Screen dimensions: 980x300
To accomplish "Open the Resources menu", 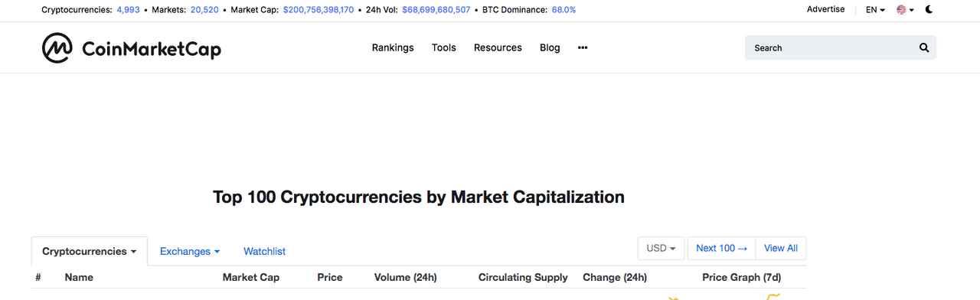I will click(x=498, y=47).
